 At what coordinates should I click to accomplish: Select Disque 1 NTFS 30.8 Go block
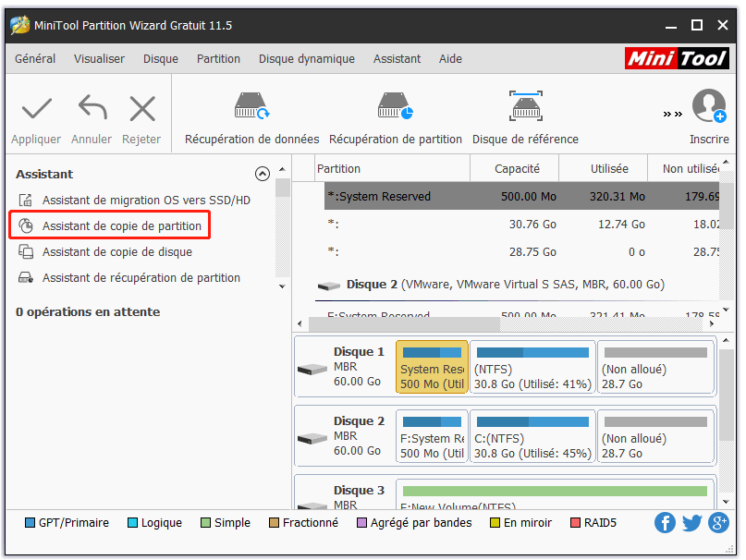coord(532,366)
